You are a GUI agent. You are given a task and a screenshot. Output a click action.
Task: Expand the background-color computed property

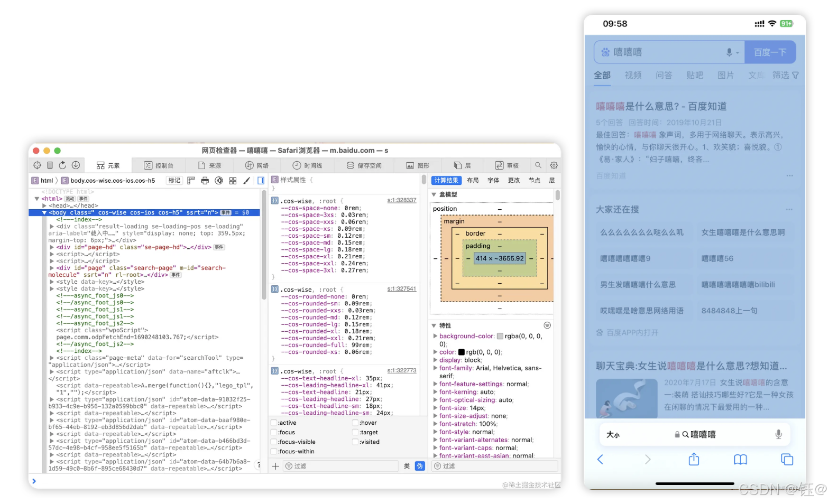(435, 336)
